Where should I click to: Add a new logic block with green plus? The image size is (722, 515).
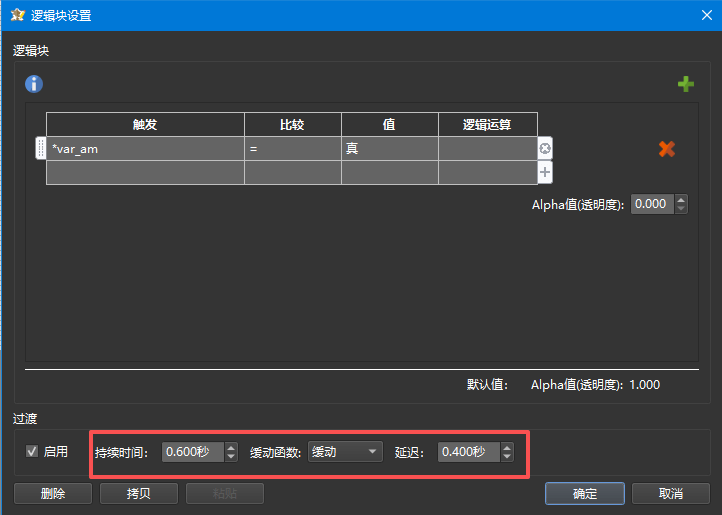685,84
